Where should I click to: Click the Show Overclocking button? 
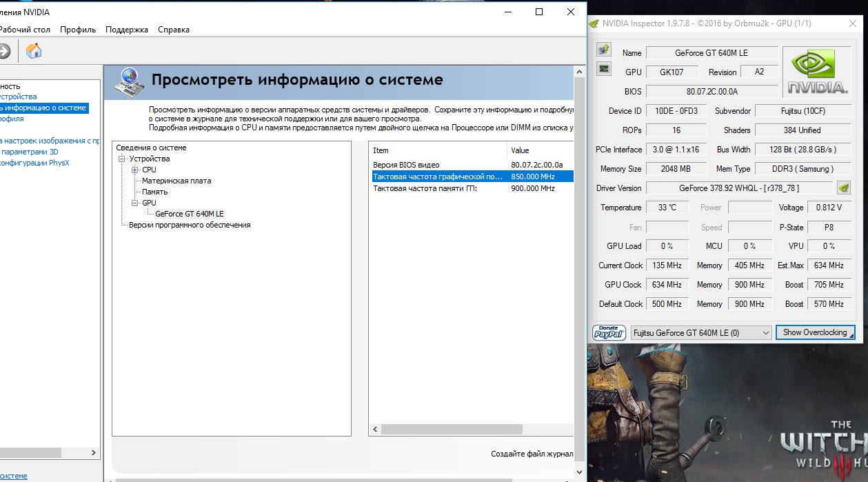[815, 332]
